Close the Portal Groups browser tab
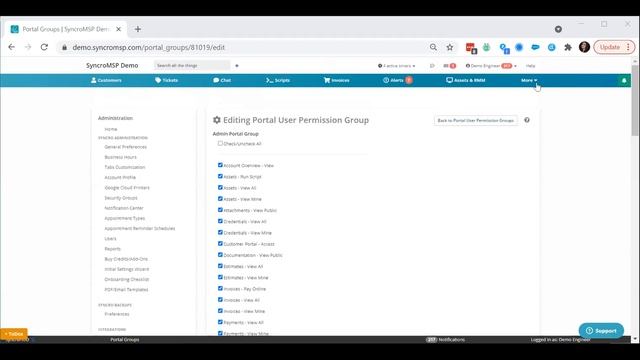This screenshot has width=640, height=360. 118,29
